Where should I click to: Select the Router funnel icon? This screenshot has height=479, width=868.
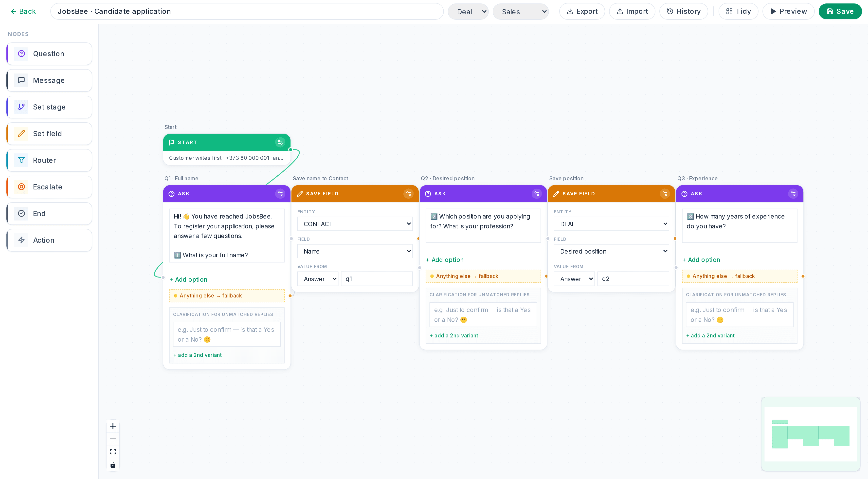21,160
